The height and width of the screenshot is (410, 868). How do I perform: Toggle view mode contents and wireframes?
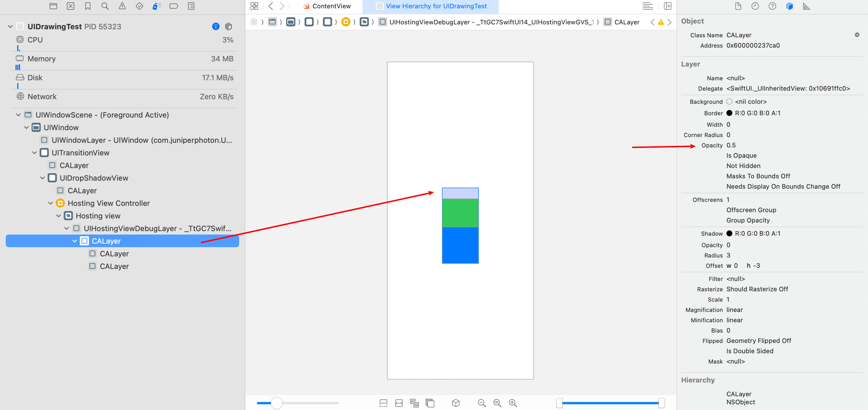click(x=414, y=403)
